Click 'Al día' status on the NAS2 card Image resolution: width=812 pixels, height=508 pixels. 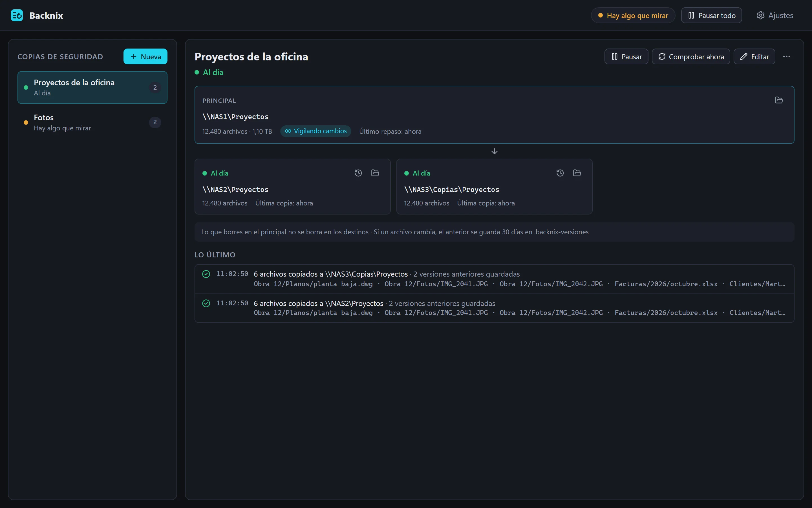click(x=215, y=173)
